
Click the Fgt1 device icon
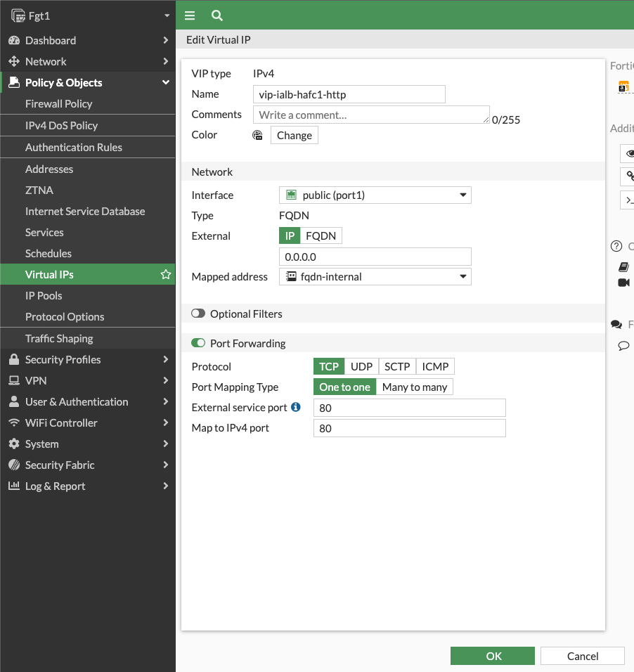18,16
